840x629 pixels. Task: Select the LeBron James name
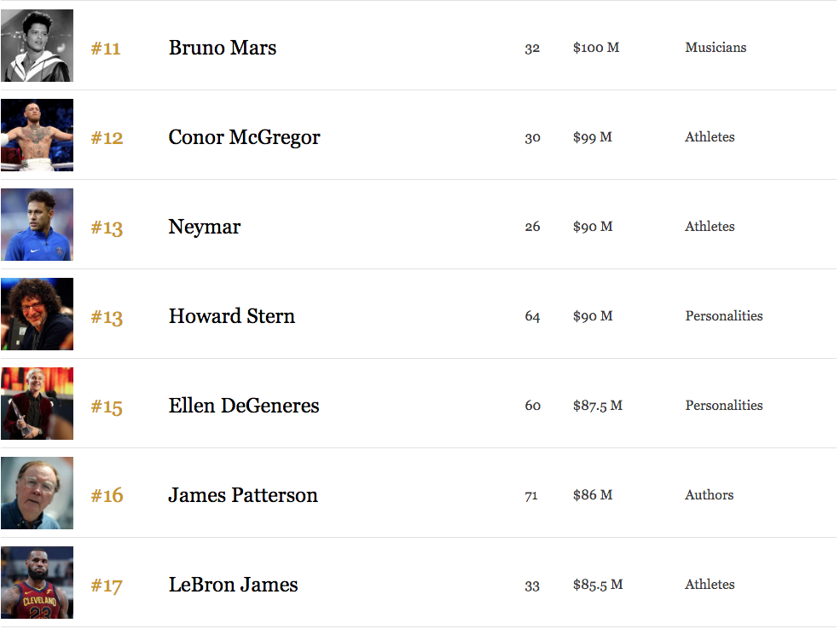[x=233, y=585]
